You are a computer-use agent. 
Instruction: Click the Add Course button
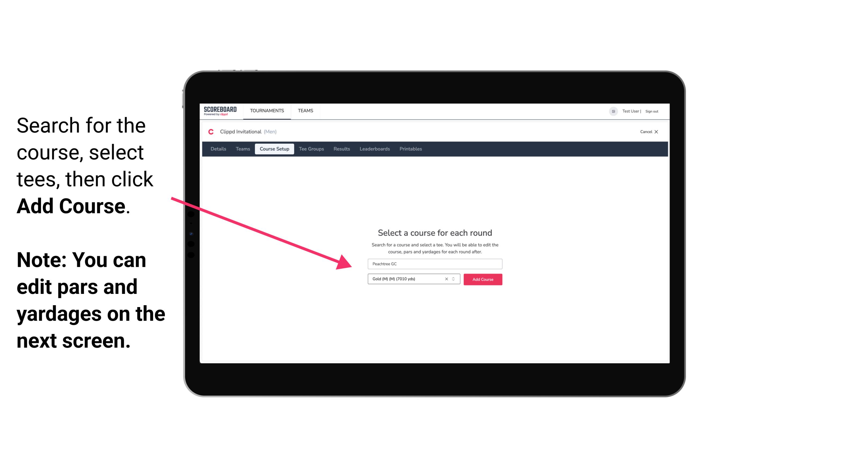pos(482,279)
